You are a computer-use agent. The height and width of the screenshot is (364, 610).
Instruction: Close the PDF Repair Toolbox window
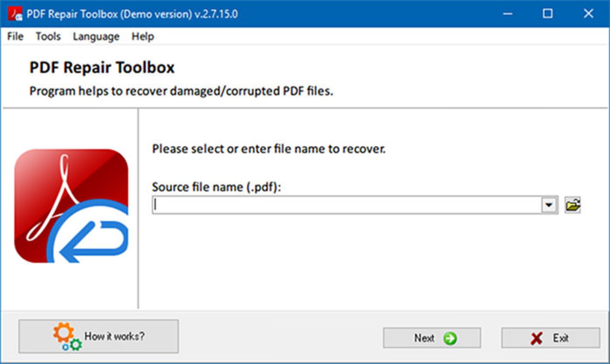588,14
